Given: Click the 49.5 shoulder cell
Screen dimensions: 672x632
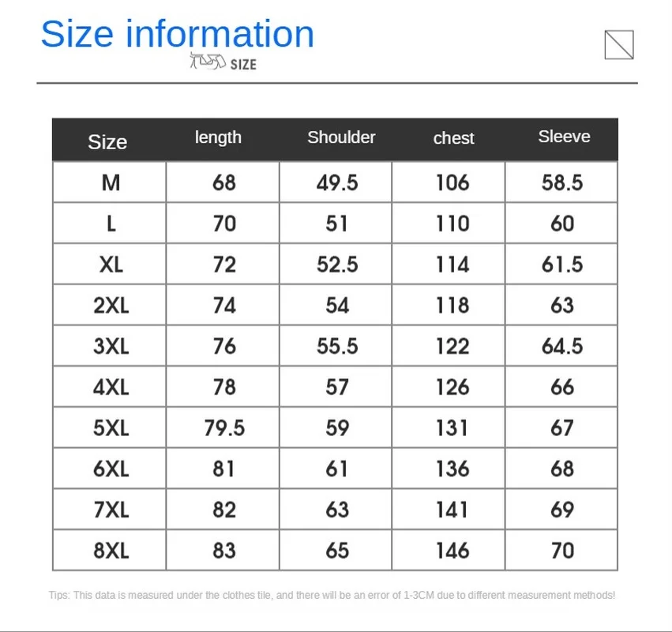Looking at the screenshot, I should coord(337,183).
